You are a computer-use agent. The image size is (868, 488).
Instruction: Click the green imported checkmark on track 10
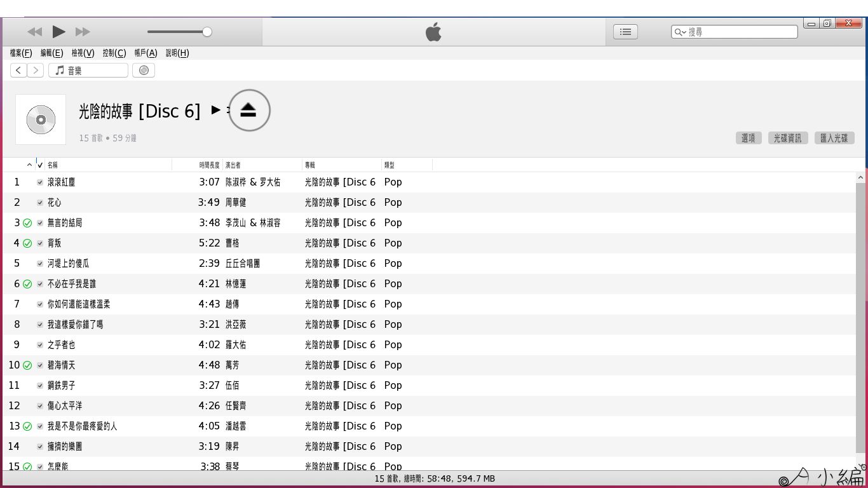pos(27,365)
